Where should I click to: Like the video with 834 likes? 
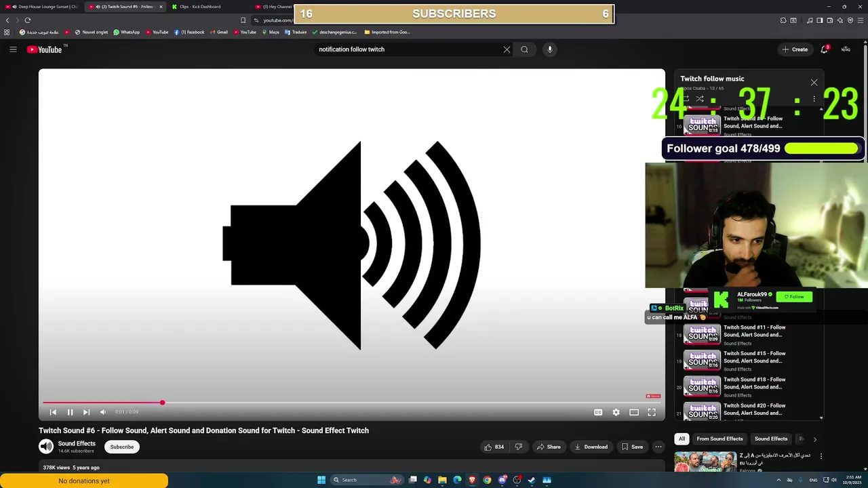click(494, 447)
